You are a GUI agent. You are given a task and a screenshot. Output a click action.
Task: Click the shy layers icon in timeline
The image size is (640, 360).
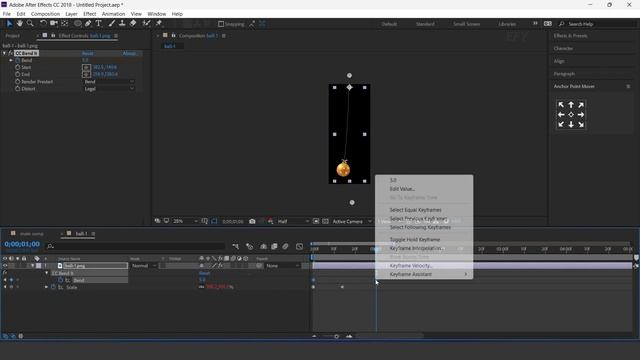264,247
